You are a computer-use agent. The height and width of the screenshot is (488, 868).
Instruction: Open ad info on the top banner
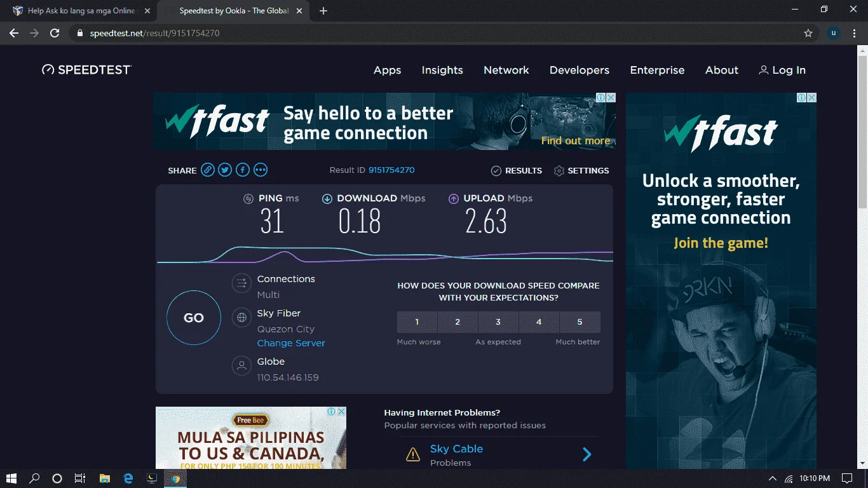[601, 98]
